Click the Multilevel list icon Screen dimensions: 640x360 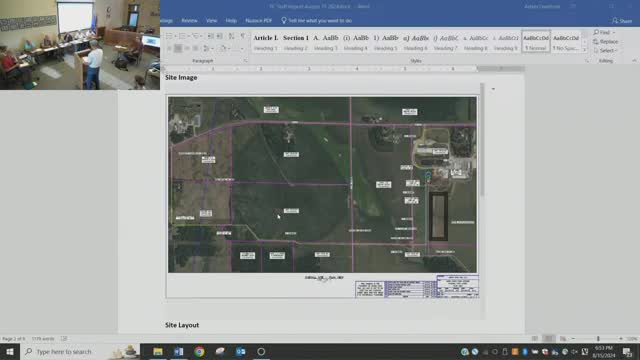[196, 36]
